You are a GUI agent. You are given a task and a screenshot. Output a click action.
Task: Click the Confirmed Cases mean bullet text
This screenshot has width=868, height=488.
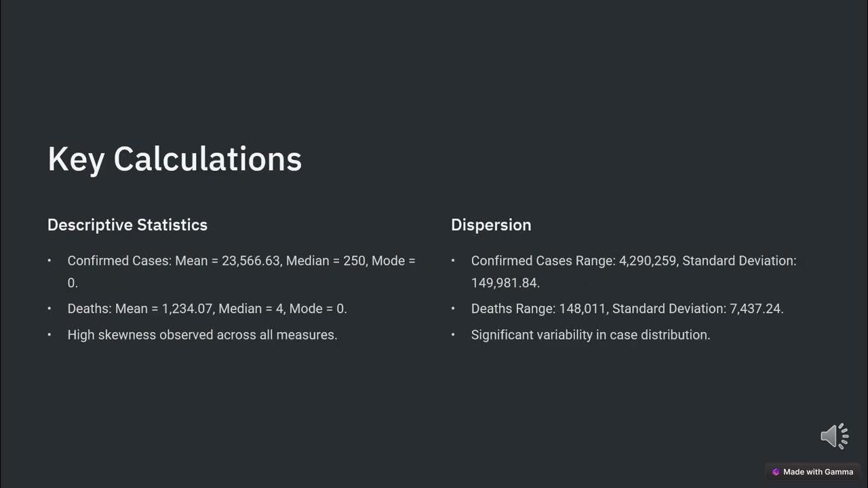(x=241, y=261)
